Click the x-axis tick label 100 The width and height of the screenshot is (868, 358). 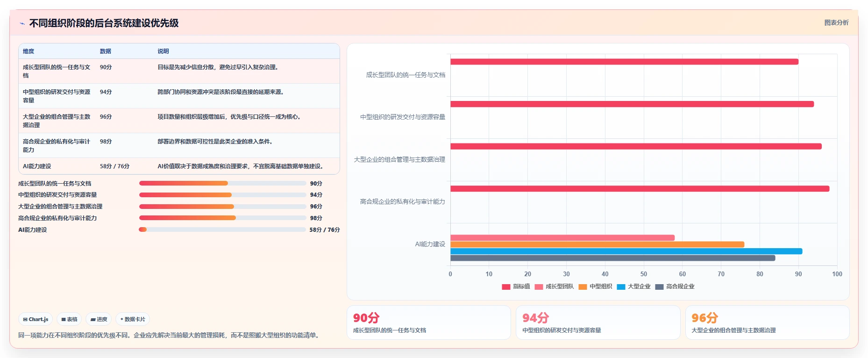(837, 274)
